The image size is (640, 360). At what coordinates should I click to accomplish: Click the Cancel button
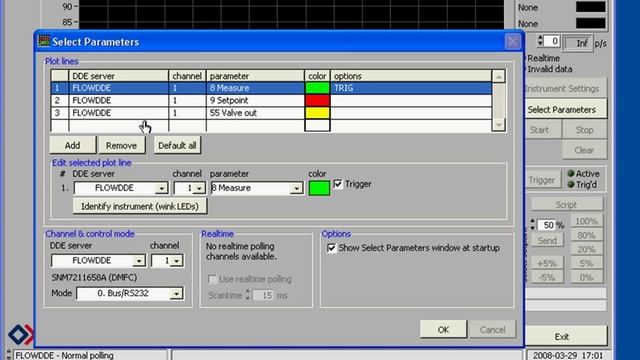coord(493,329)
